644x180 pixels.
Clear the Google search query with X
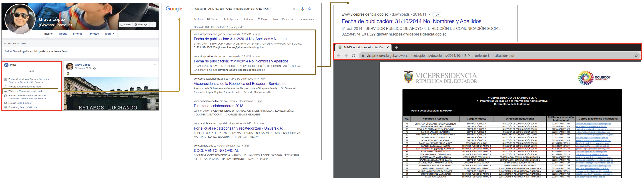tap(293, 9)
